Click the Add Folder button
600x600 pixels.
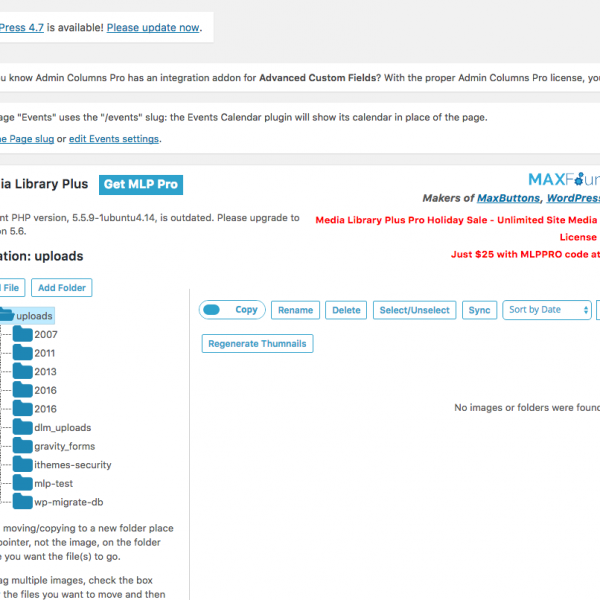(62, 287)
